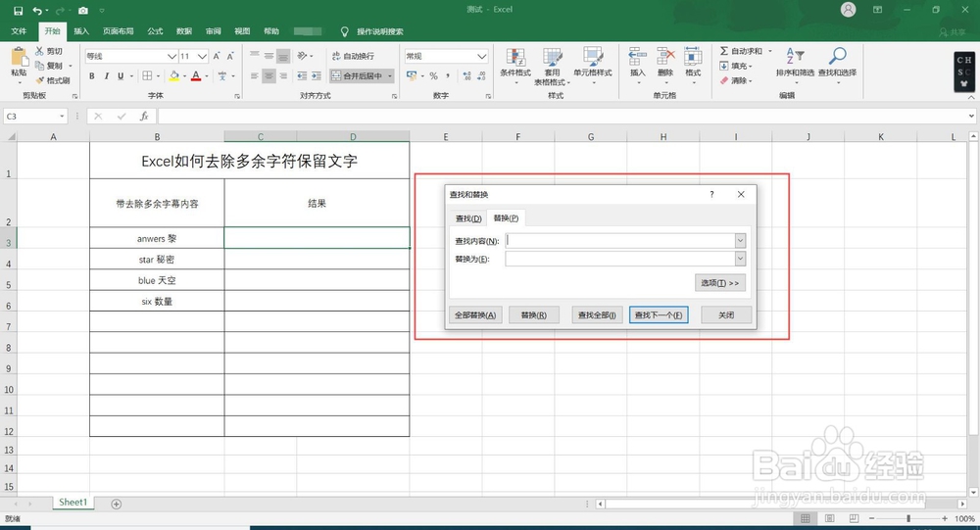Toggle left horizontal alignment
This screenshot has width=980, height=530.
tap(255, 76)
